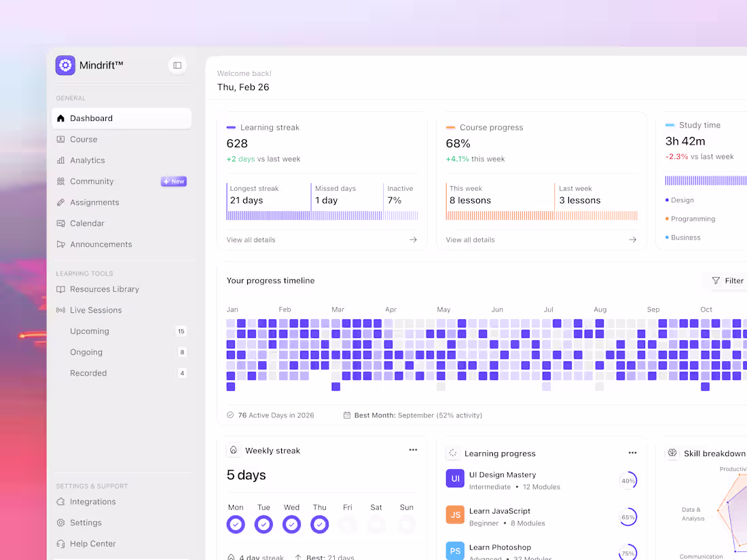Collapse the sidebar with the panel toggle
This screenshot has height=560, width=747.
(177, 65)
